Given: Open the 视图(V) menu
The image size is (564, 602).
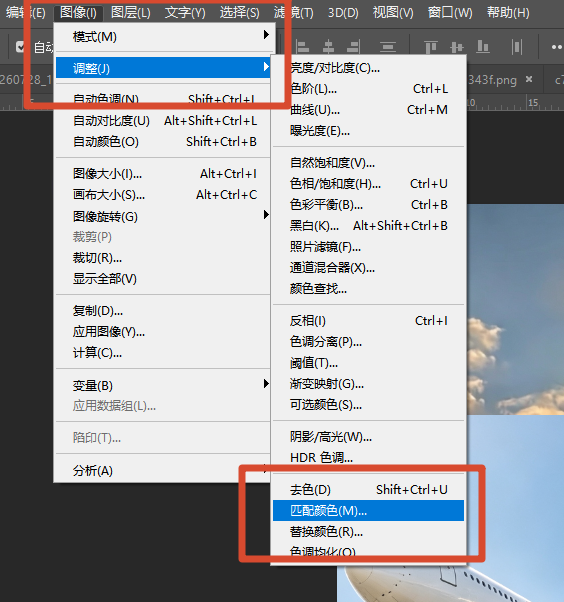Looking at the screenshot, I should pos(393,13).
